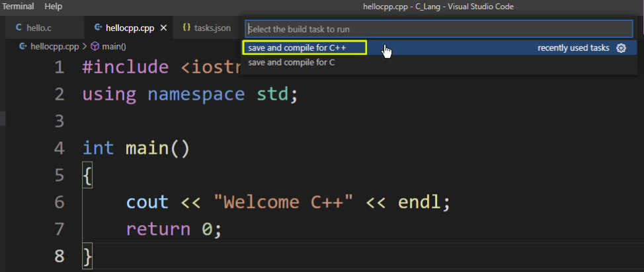
Task: Click the C file icon on hello.c tab
Action: click(x=19, y=28)
